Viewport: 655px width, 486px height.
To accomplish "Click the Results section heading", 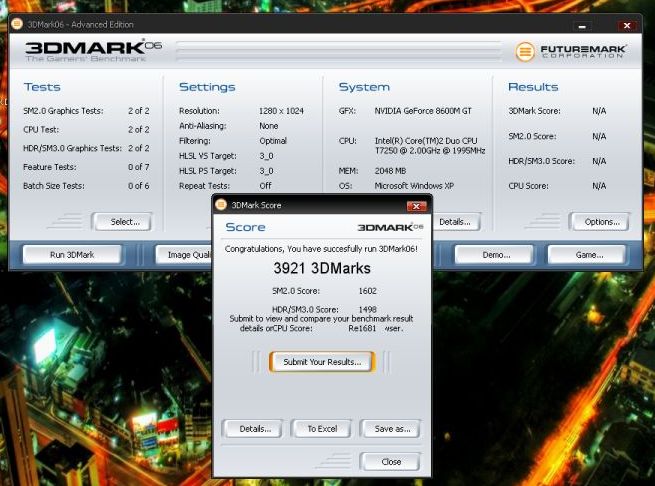I will (x=533, y=87).
